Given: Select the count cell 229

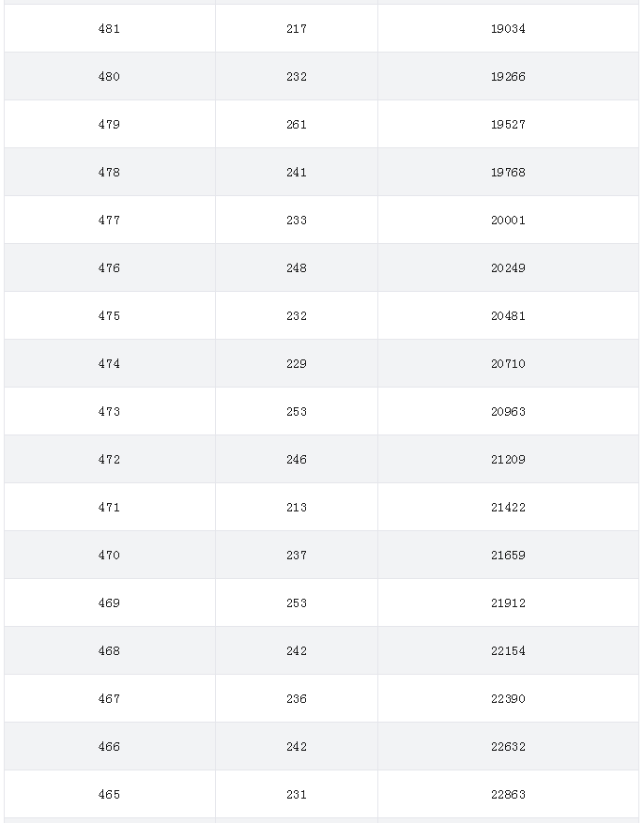Looking at the screenshot, I should click(297, 364).
